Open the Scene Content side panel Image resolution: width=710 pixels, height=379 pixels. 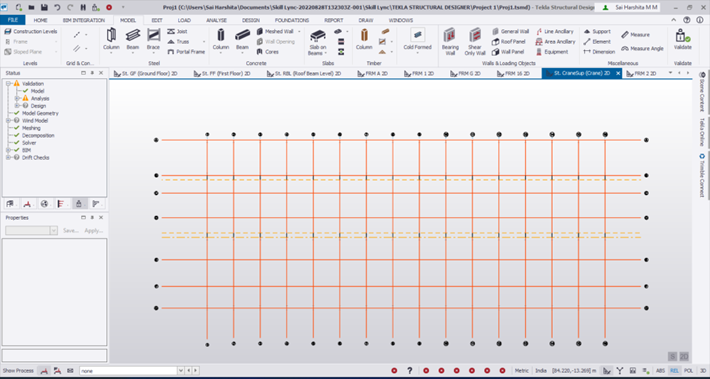(x=702, y=92)
